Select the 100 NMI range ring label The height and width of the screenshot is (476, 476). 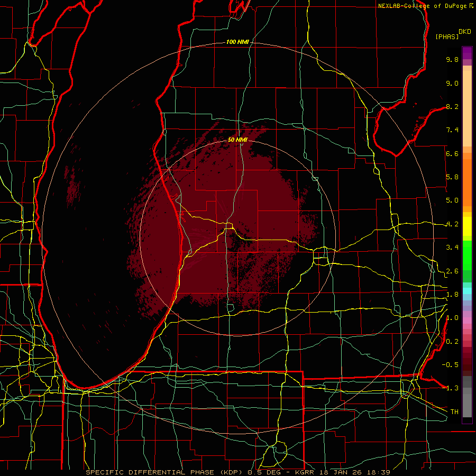tap(237, 42)
